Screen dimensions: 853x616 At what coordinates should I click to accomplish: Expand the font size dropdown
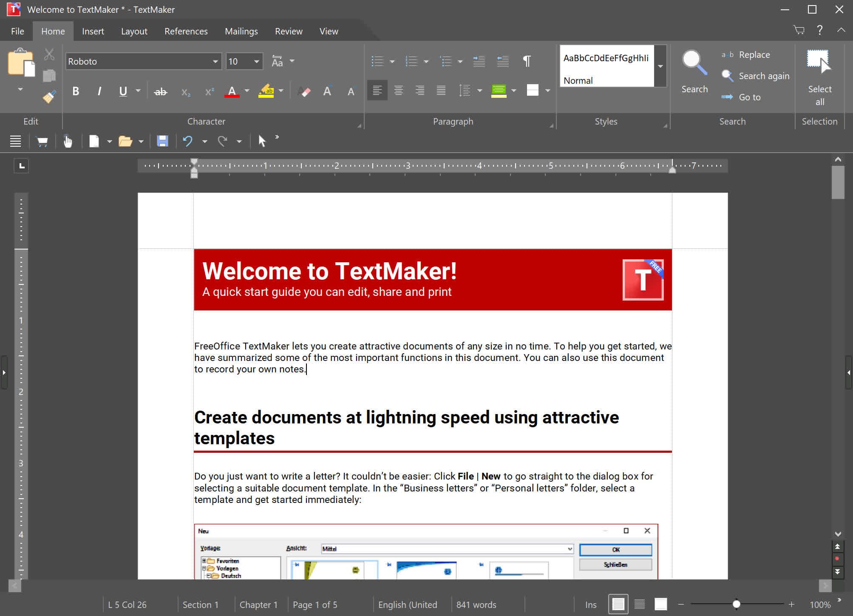[x=256, y=62]
